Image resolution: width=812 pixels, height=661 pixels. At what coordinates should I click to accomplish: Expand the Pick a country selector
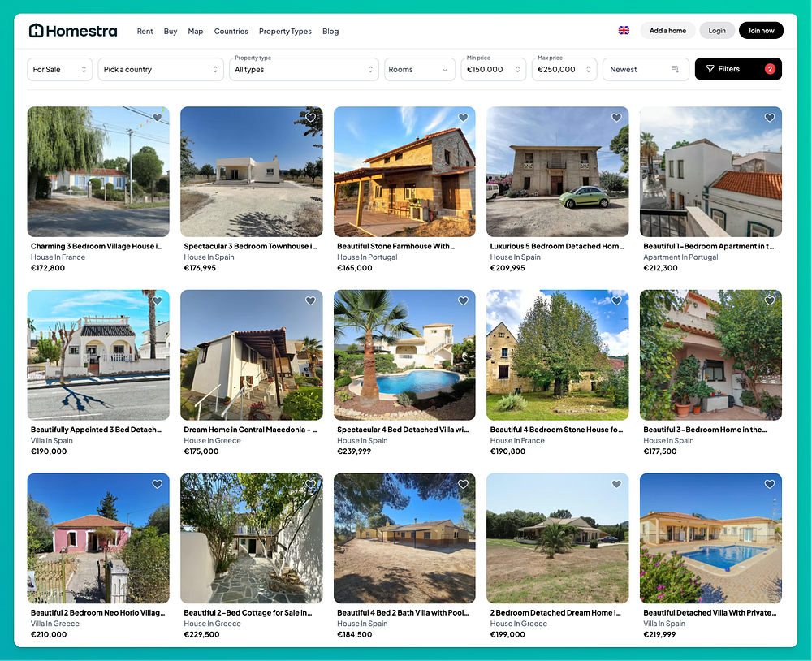[161, 69]
